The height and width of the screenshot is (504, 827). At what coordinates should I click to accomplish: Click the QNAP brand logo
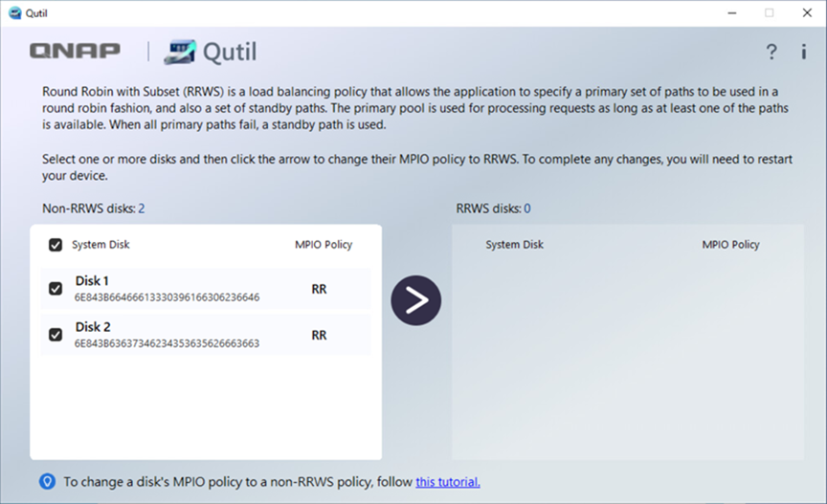[75, 52]
